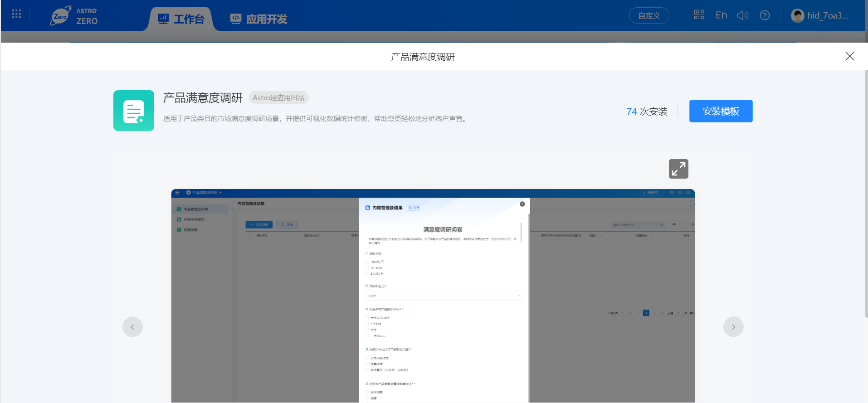Expand the preview to fullscreen

click(x=678, y=169)
